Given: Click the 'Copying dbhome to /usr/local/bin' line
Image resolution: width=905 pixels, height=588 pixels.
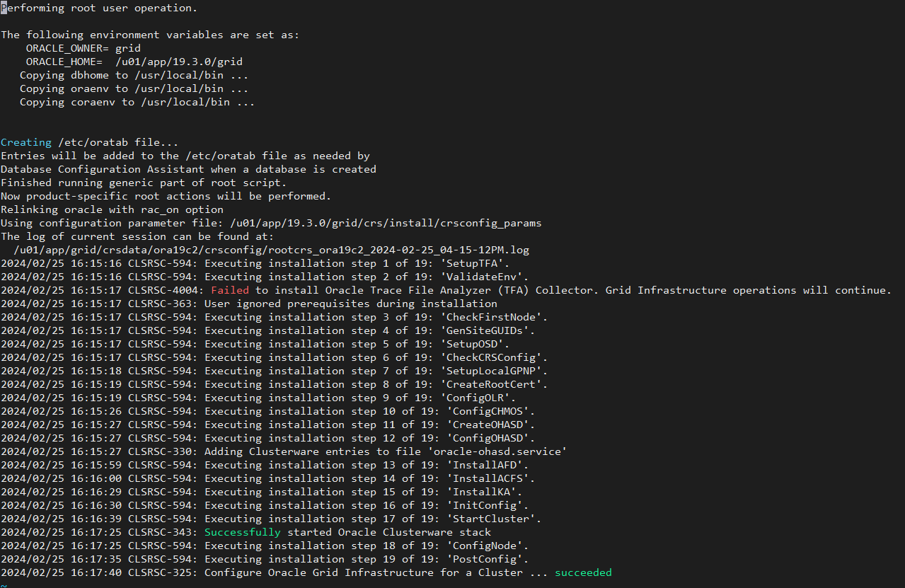Looking at the screenshot, I should coord(134,75).
